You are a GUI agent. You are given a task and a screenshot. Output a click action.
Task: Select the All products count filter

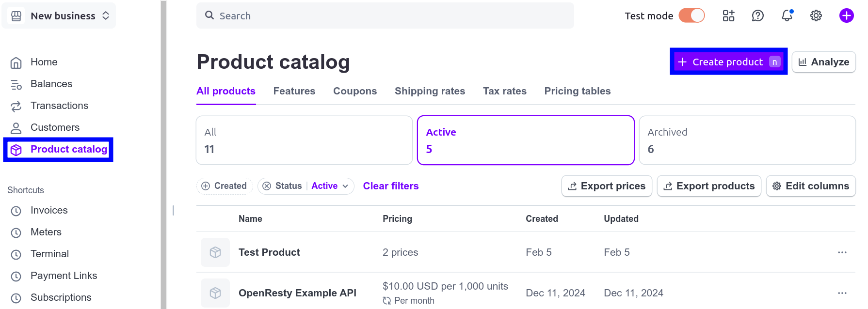(x=304, y=140)
